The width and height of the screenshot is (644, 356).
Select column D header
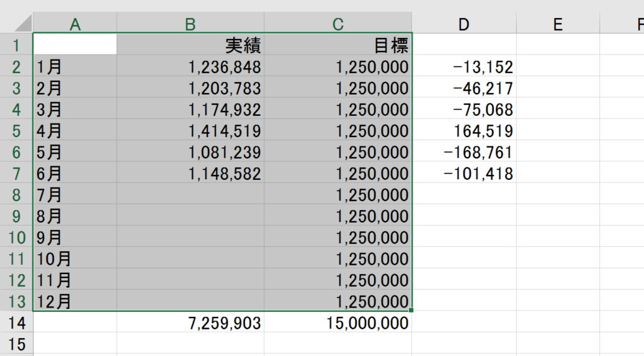[x=463, y=23]
